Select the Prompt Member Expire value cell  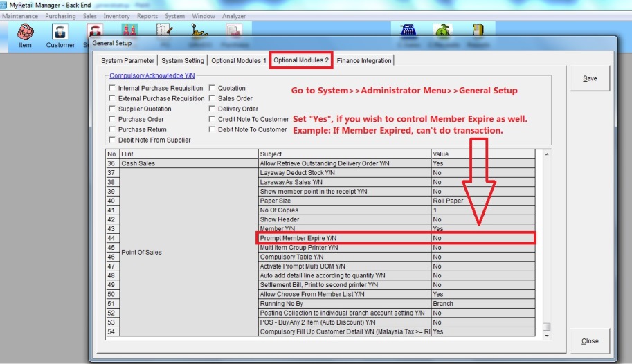(482, 238)
